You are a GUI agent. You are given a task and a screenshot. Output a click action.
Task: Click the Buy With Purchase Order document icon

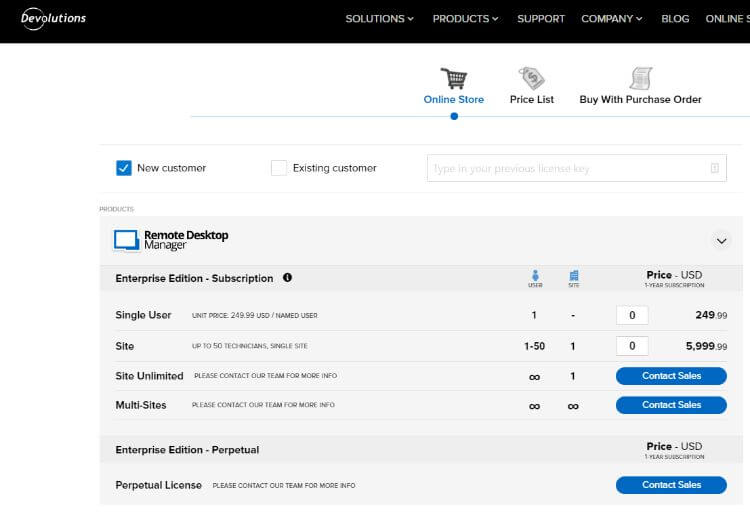tap(640, 78)
